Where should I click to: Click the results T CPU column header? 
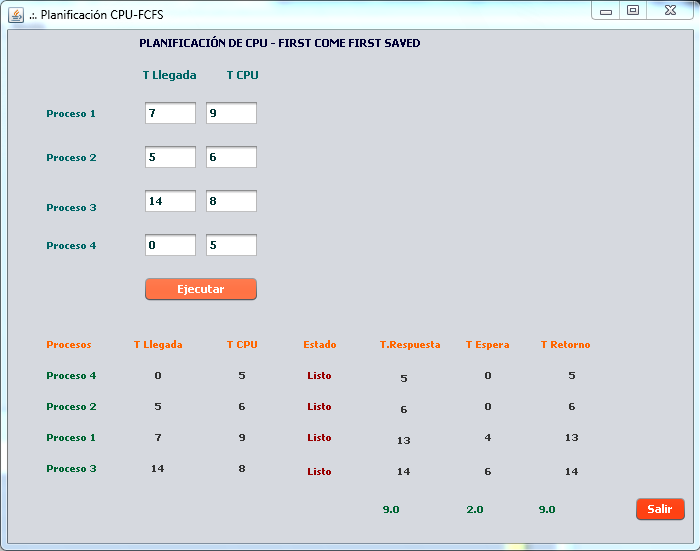click(x=242, y=345)
